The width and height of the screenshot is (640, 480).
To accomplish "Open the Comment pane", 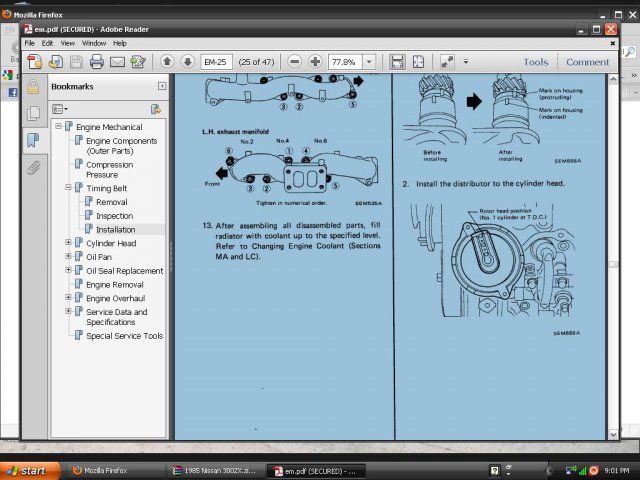I will (587, 62).
